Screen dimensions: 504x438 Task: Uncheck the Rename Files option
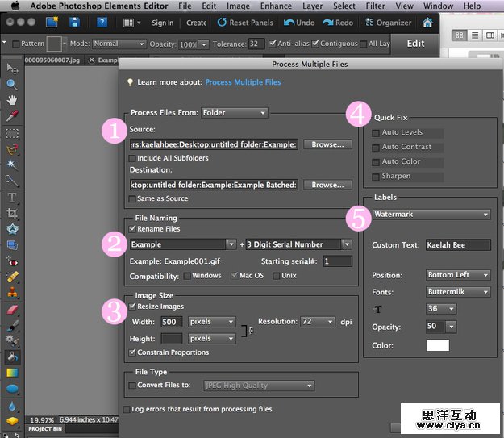coord(133,229)
